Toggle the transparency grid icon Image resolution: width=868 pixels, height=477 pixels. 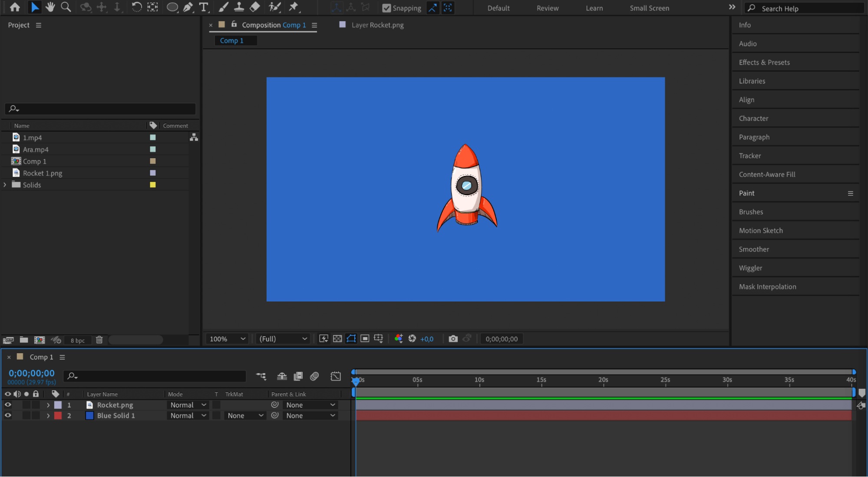coord(337,339)
